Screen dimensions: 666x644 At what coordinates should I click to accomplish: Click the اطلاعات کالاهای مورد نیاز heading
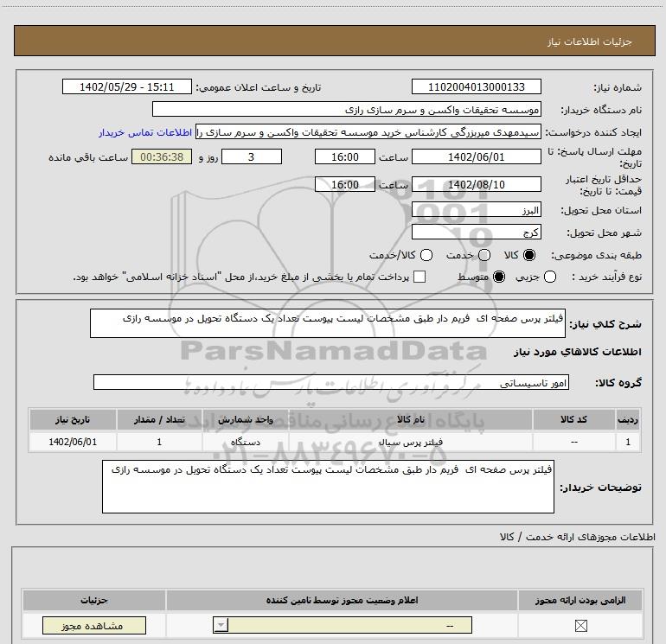tap(577, 352)
